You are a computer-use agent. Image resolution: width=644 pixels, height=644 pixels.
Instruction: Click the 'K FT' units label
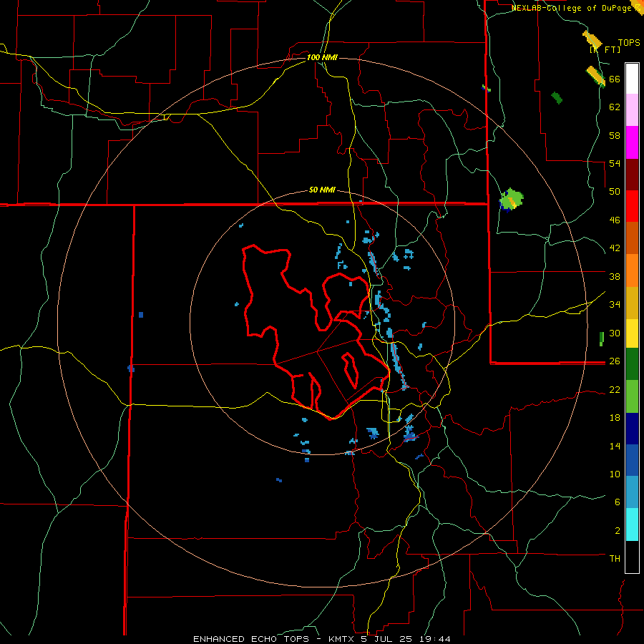[x=605, y=49]
